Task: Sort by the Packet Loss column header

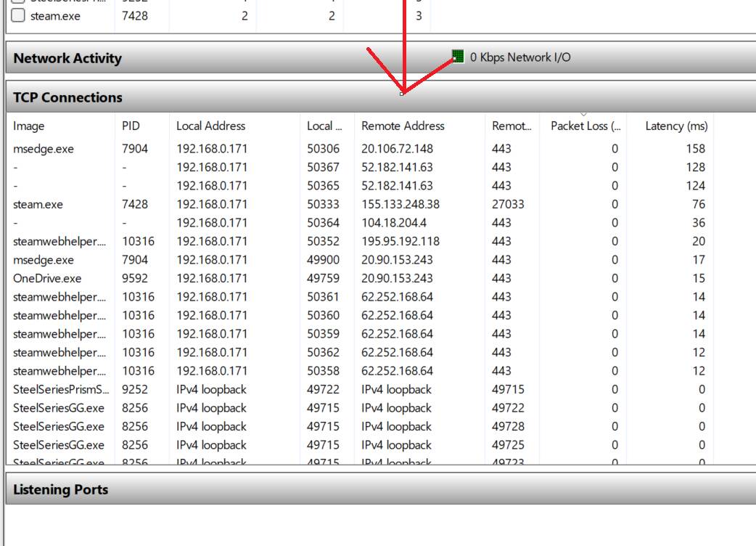Action: [x=585, y=126]
